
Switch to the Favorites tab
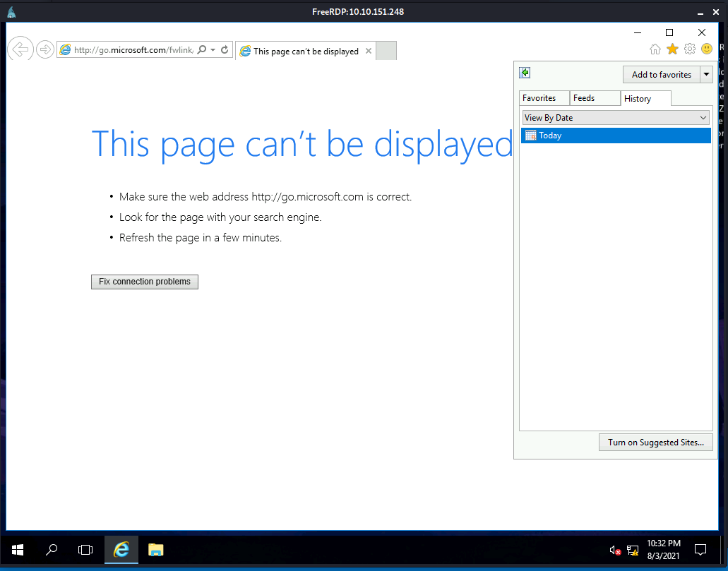coord(539,98)
